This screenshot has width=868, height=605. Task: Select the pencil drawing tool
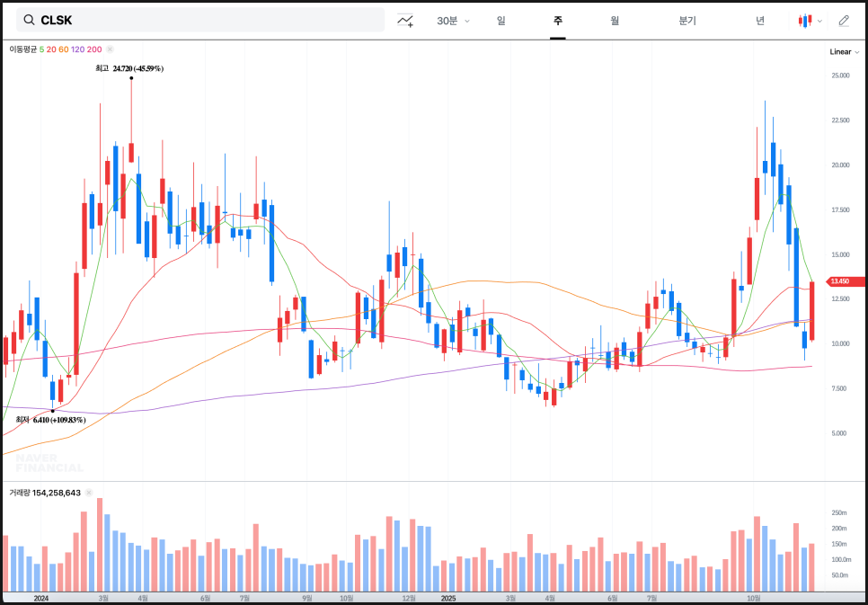(844, 21)
